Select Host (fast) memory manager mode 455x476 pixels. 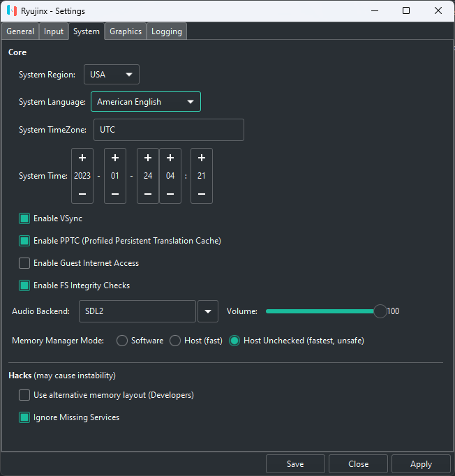(175, 341)
